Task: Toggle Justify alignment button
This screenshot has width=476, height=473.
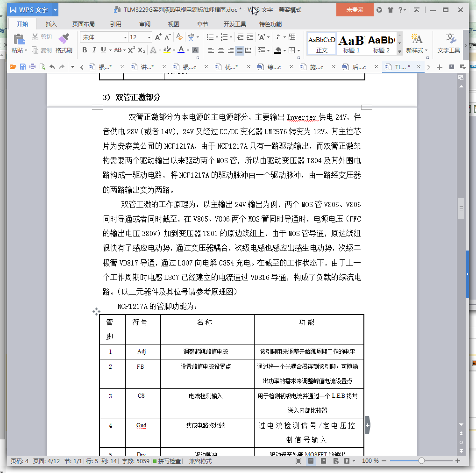Action: coord(240,50)
